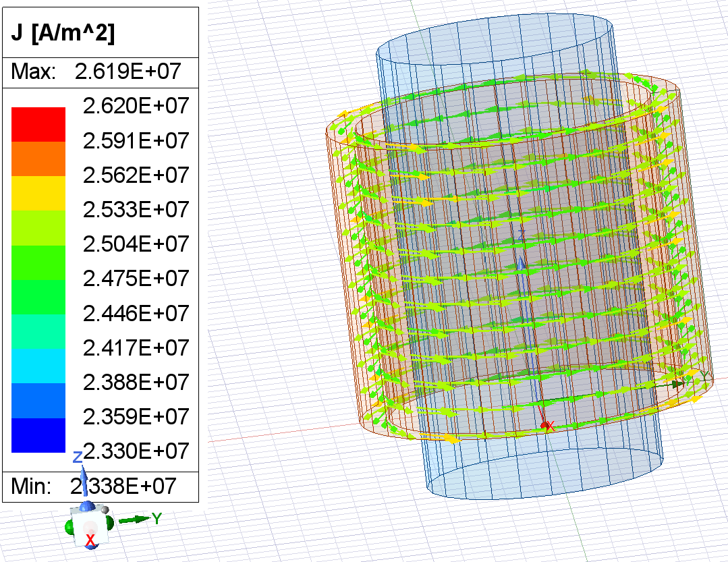Image resolution: width=728 pixels, height=562 pixels.
Task: Click the J [A/m^2] legend title
Action: click(63, 34)
